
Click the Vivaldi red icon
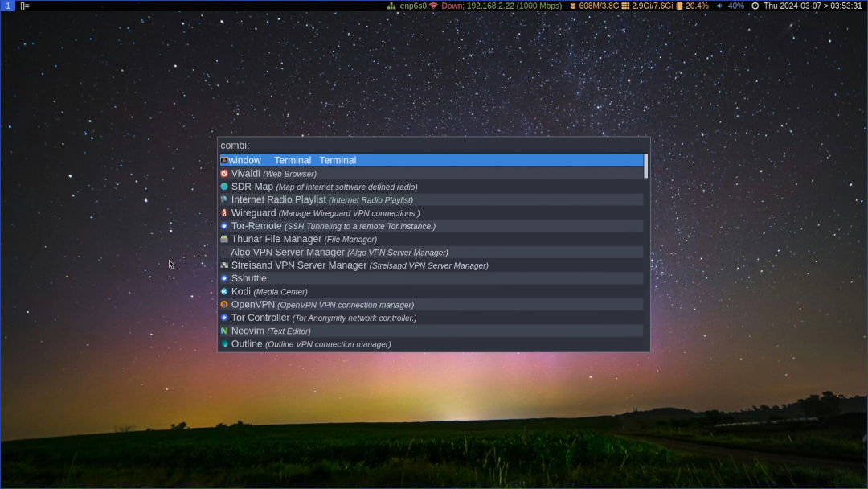[x=224, y=174]
